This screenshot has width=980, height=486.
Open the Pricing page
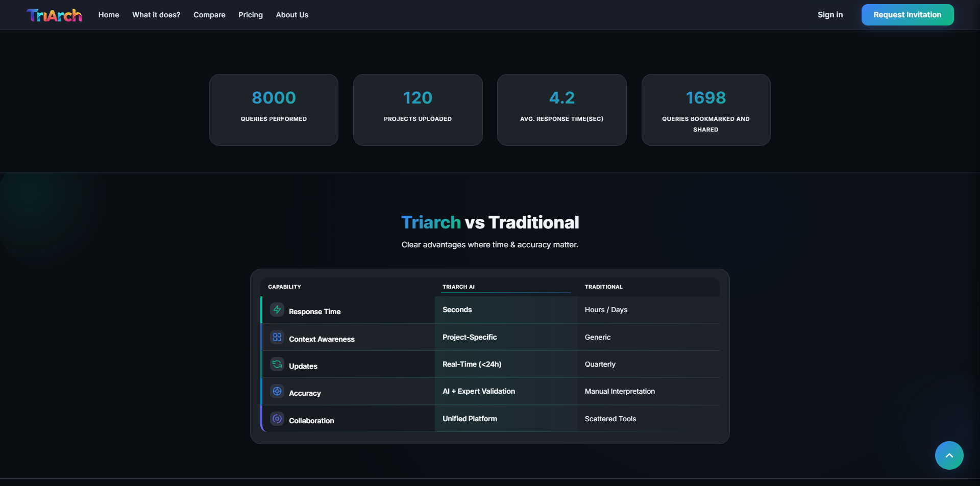(x=250, y=15)
